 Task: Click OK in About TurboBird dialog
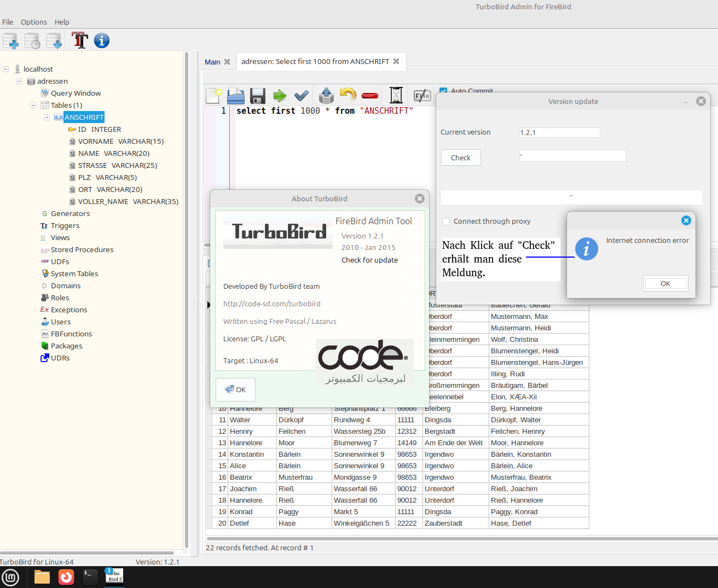click(x=235, y=390)
